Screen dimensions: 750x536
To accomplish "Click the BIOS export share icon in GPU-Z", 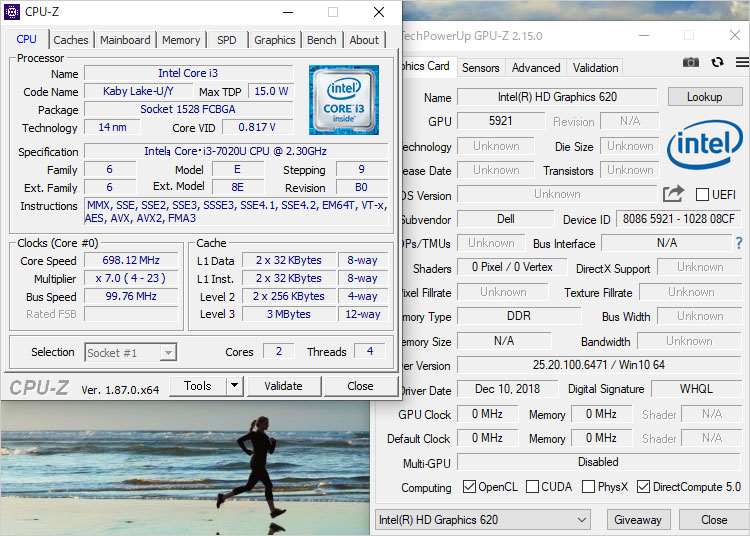I will 673,194.
